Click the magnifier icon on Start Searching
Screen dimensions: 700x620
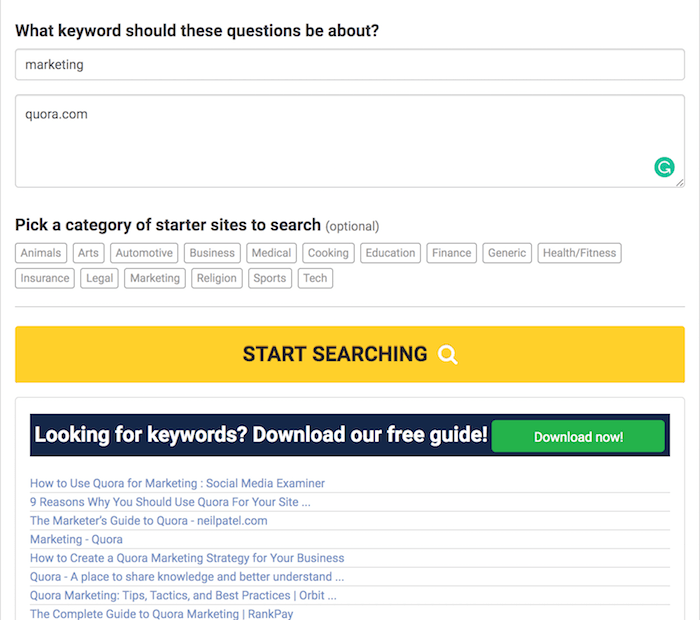point(447,355)
